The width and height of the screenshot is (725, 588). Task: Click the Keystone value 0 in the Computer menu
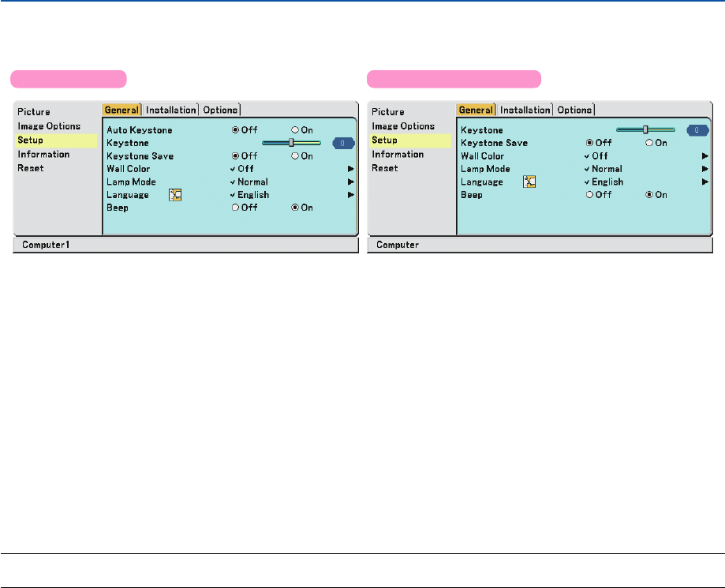(x=697, y=130)
